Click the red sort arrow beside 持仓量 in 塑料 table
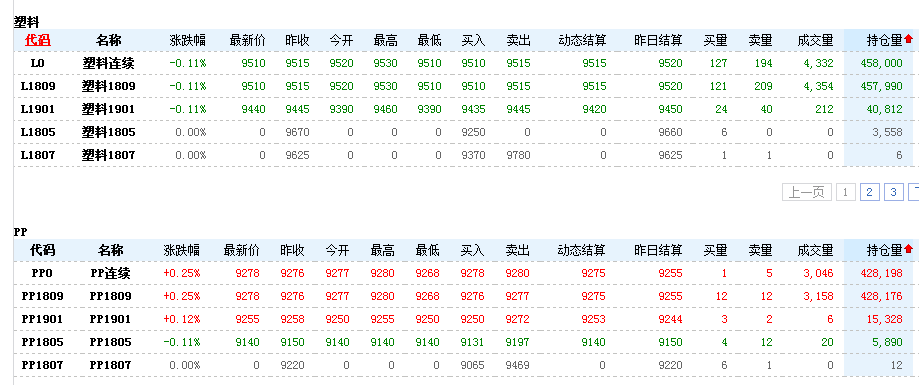919x385 pixels. coord(908,39)
